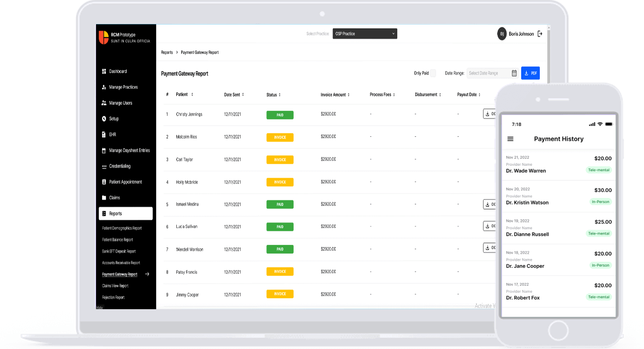644x349 pixels.
Task: Toggle the PAID status badge for Christy Jennings
Action: click(279, 115)
